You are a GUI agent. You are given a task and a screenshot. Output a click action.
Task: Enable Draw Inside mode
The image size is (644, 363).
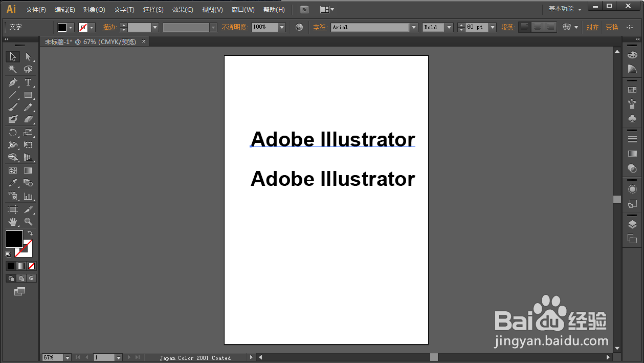(31, 279)
